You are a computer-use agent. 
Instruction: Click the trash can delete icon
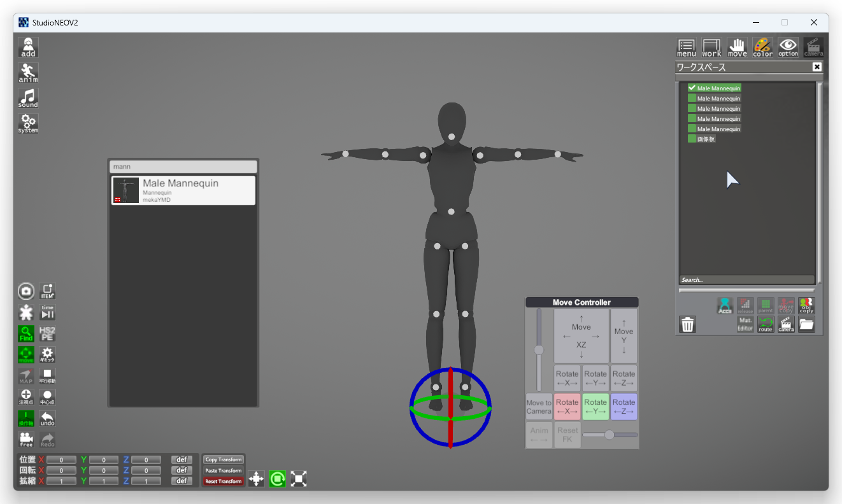[687, 325]
